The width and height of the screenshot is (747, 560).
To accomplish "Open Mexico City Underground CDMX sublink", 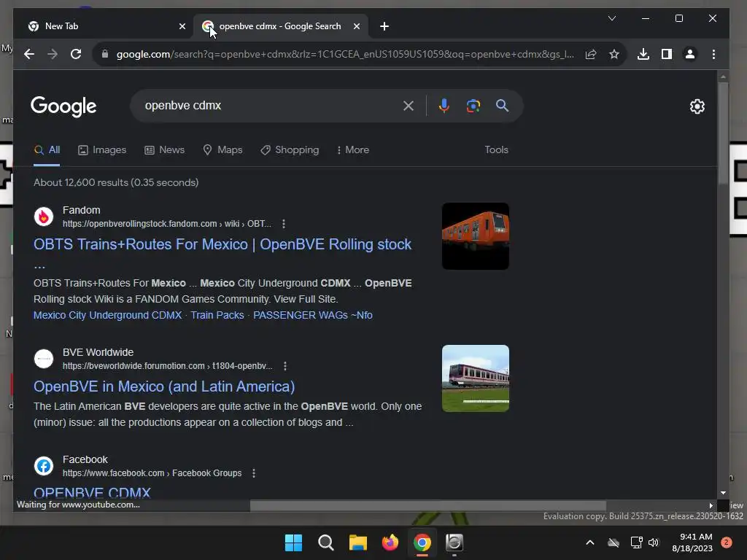I will pos(108,315).
